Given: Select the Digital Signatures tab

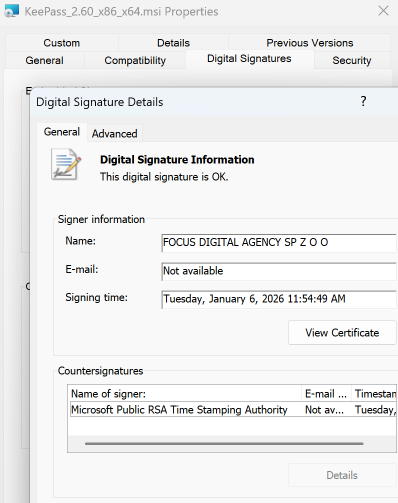Looking at the screenshot, I should 249,59.
